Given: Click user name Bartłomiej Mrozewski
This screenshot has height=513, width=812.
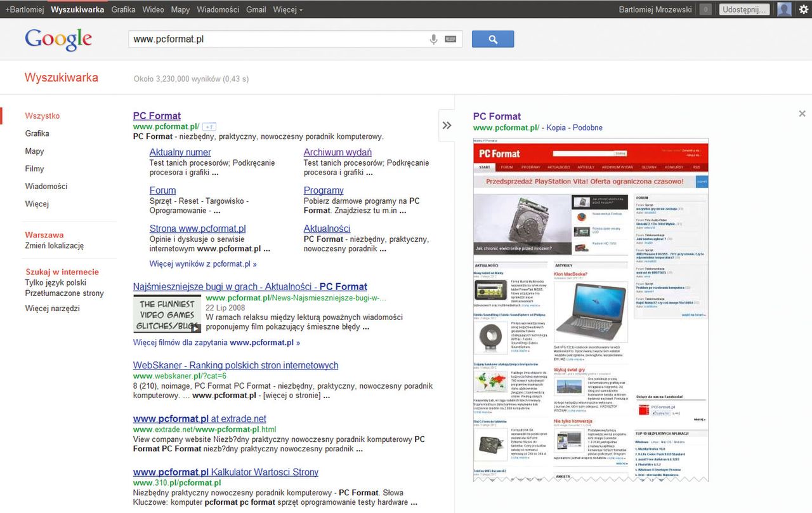Looking at the screenshot, I should point(655,10).
